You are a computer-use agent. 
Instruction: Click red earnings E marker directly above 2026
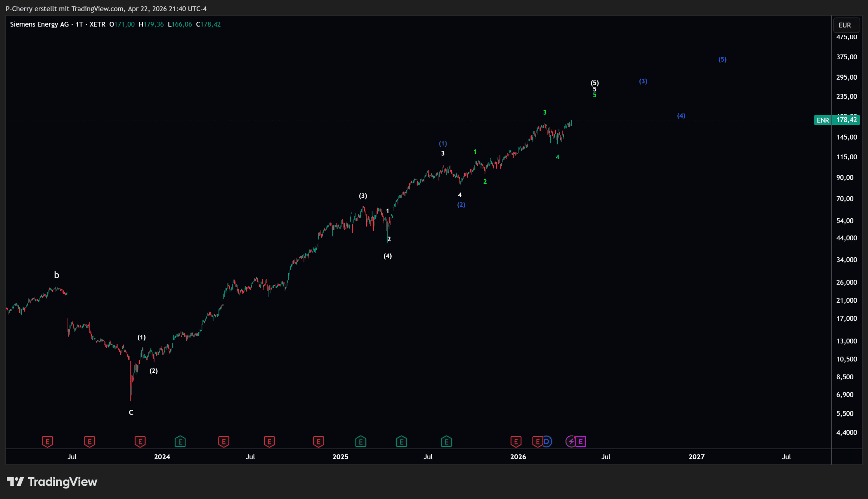[x=516, y=441]
